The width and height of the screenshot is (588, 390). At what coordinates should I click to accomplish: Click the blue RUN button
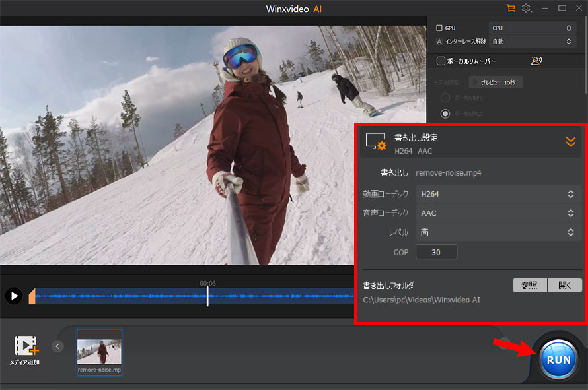(x=558, y=360)
